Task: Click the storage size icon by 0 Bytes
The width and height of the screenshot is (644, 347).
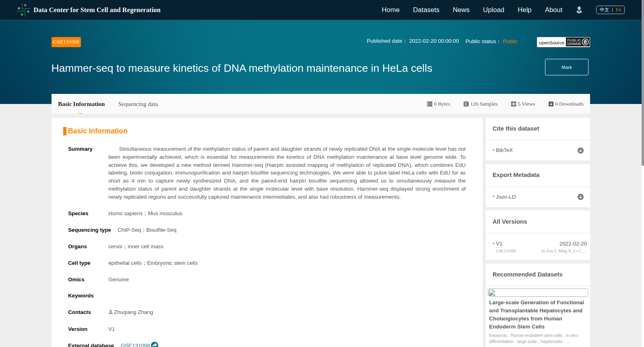Action: click(429, 104)
